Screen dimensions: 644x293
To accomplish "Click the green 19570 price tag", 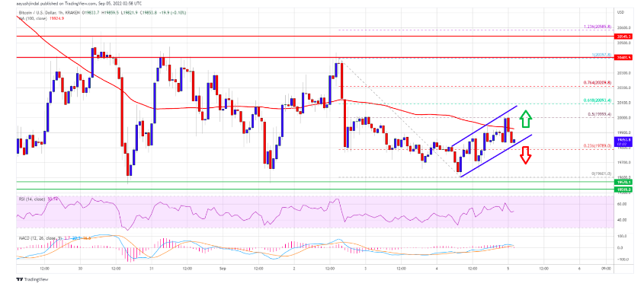I will [623, 181].
